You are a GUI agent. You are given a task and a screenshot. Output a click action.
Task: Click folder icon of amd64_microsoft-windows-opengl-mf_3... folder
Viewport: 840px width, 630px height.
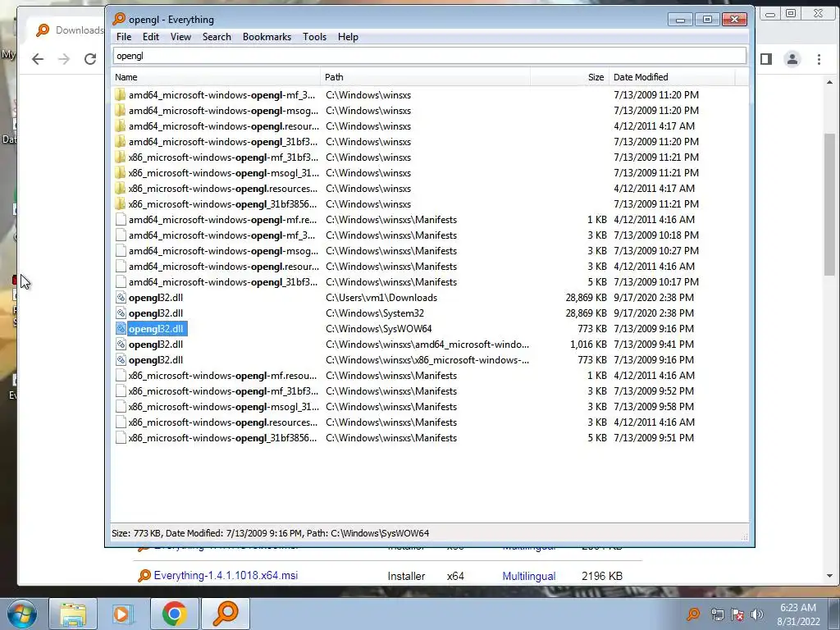tap(121, 95)
